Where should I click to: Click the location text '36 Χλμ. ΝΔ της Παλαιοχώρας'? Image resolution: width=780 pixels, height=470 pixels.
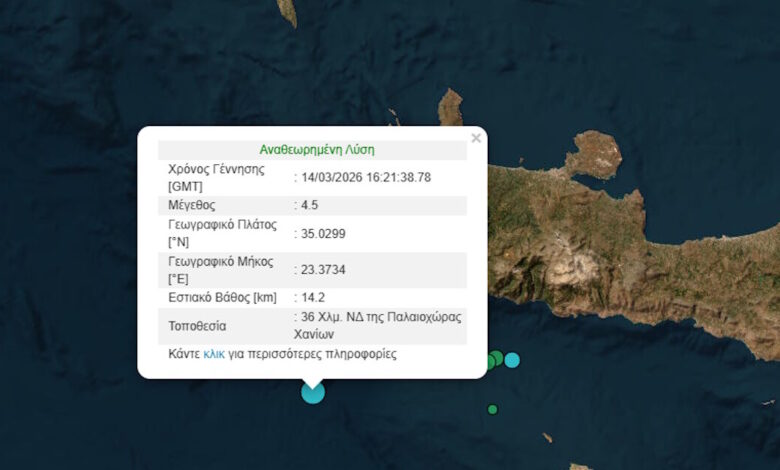tap(381, 317)
